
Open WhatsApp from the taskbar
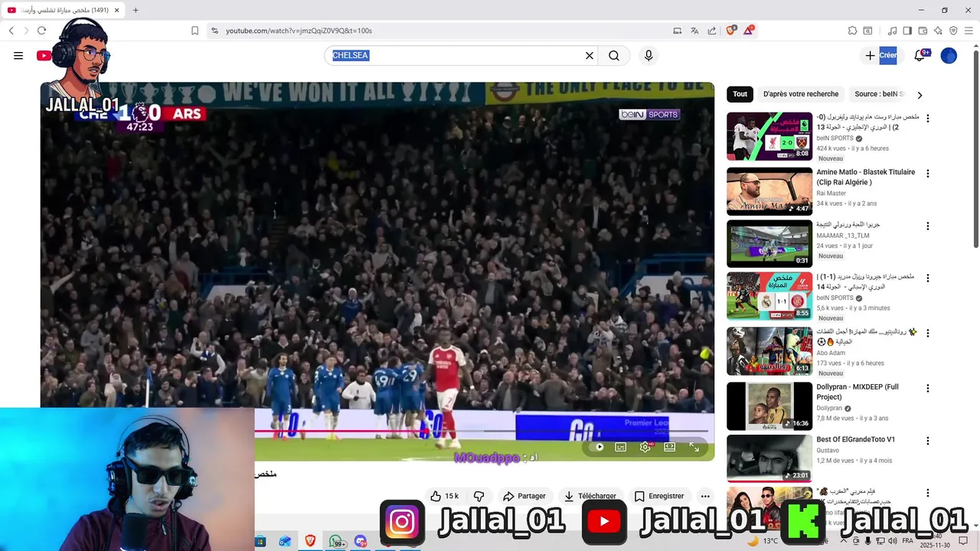coord(336,541)
